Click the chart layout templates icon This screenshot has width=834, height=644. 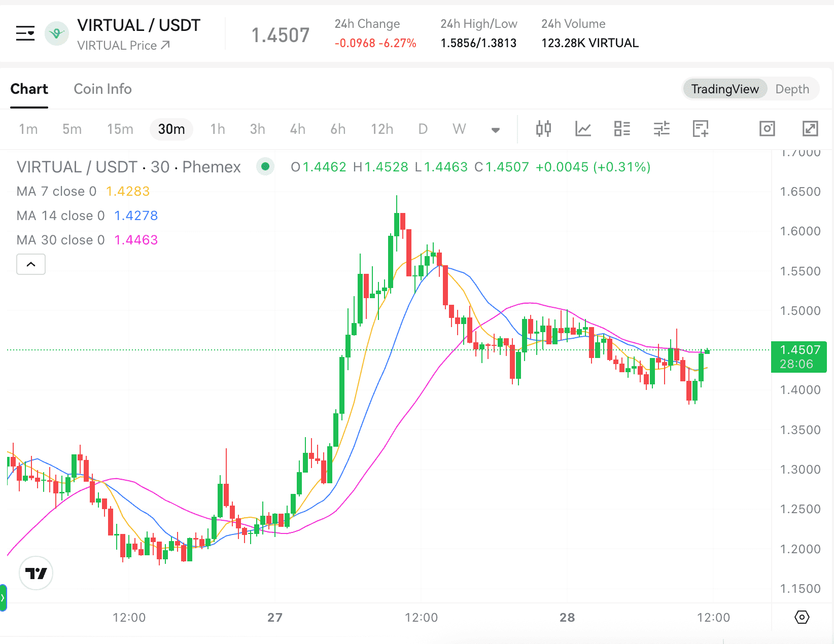coord(622,129)
